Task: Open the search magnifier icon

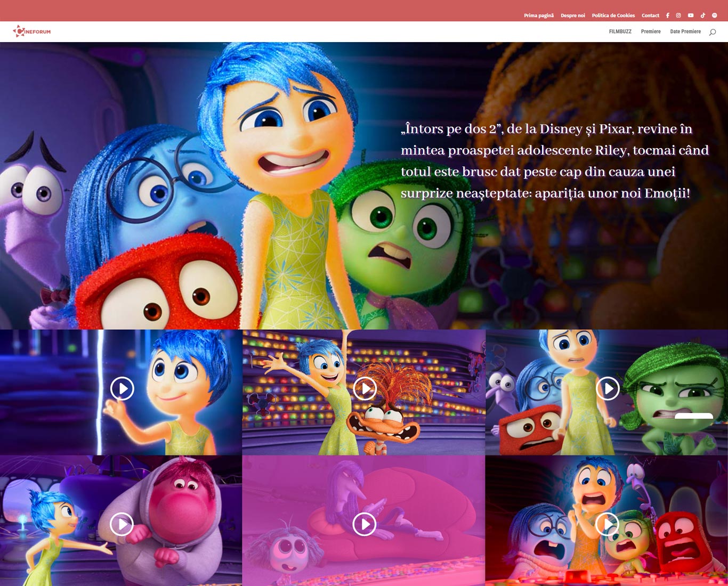Action: (x=713, y=32)
